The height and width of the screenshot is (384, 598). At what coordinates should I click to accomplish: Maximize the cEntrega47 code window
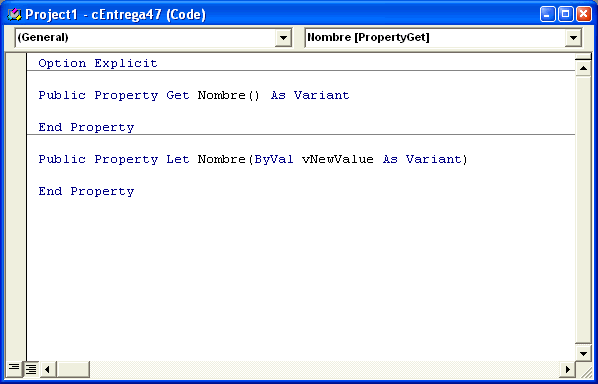pyautogui.click(x=566, y=14)
